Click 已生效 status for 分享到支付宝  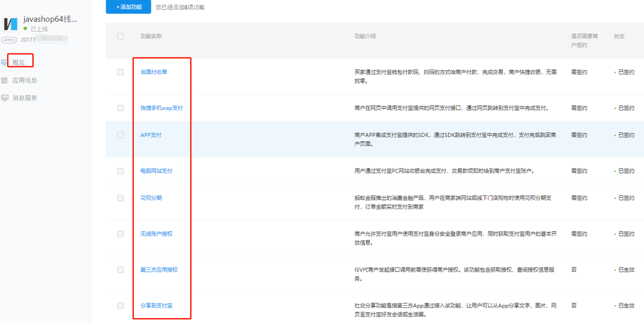tap(626, 305)
